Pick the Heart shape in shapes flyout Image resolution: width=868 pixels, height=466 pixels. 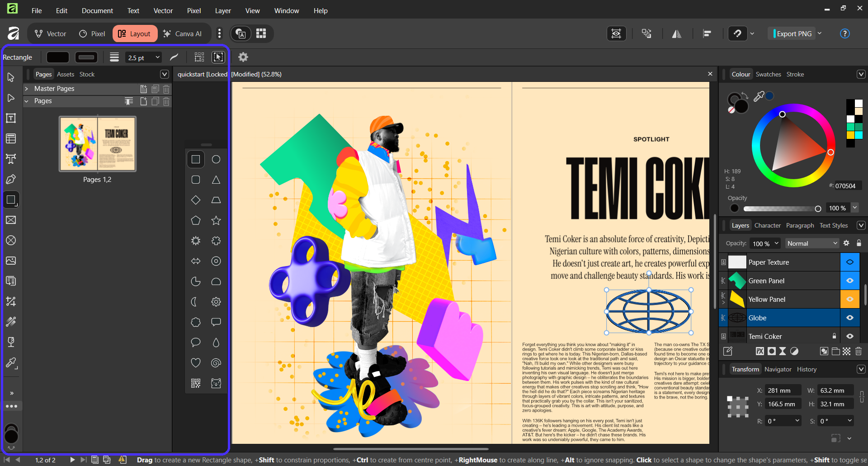pos(196,363)
